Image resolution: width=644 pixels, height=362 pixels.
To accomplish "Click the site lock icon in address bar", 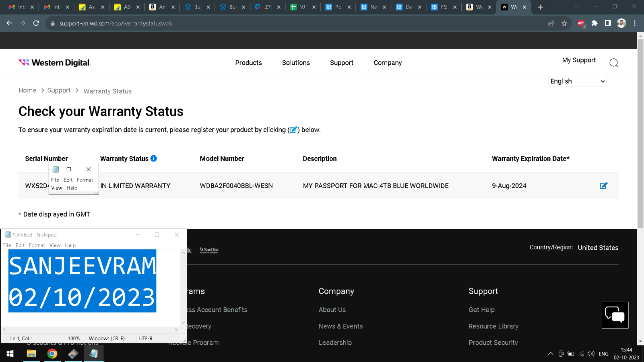I will pos(52,23).
